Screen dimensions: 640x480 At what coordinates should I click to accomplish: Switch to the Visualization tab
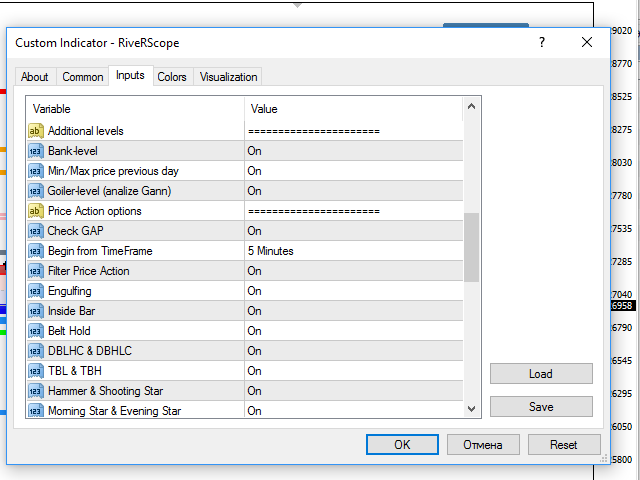coord(228,77)
